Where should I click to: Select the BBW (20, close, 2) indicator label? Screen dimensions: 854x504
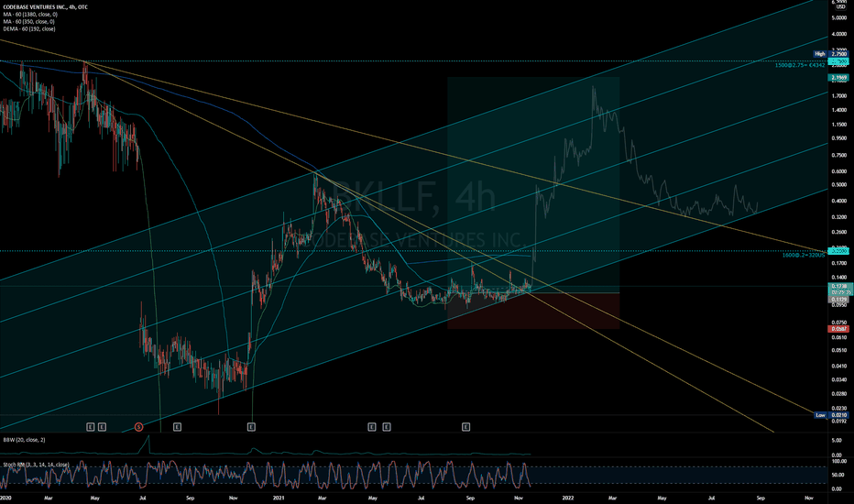pyautogui.click(x=25, y=440)
